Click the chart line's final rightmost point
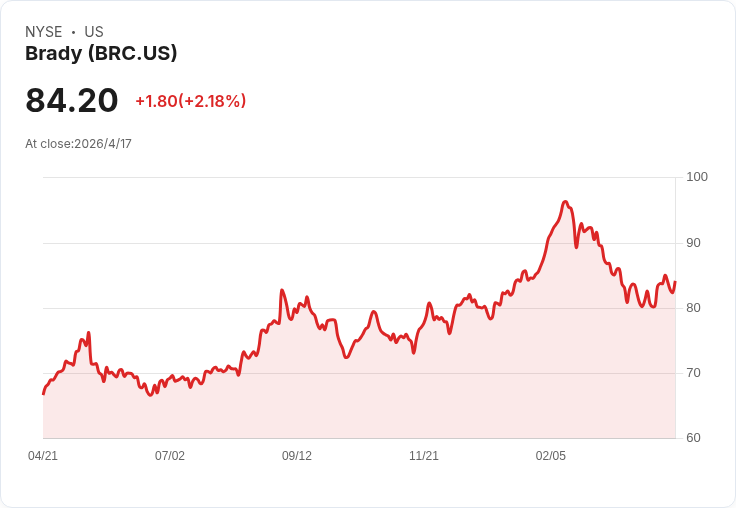 [675, 282]
